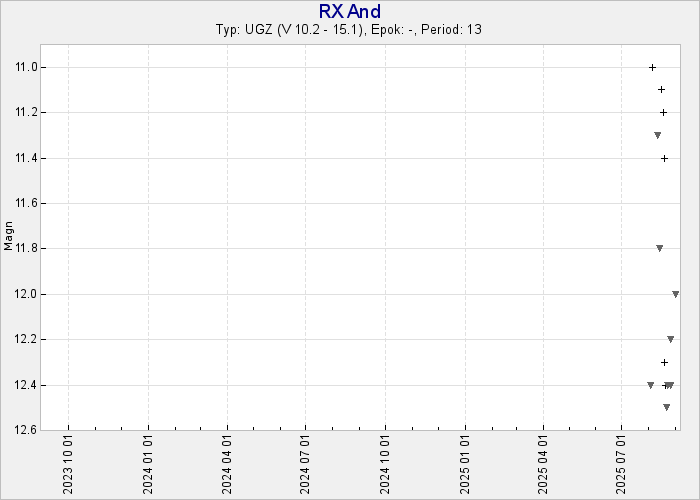
Task: Select the x-axis date '2025 01 01'
Action: click(x=465, y=466)
